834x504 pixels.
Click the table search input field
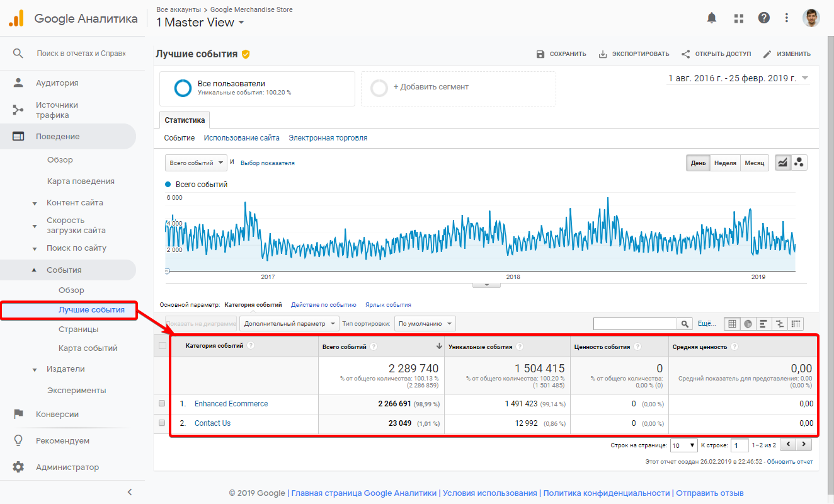[x=635, y=324]
